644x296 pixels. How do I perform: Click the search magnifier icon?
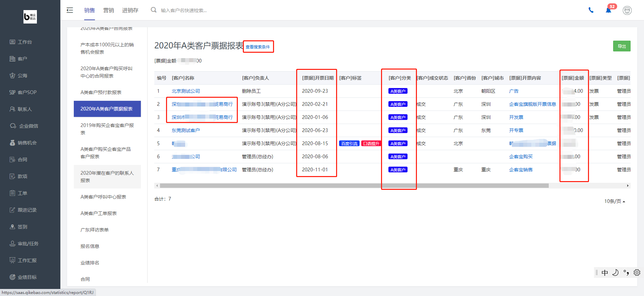[x=154, y=10]
